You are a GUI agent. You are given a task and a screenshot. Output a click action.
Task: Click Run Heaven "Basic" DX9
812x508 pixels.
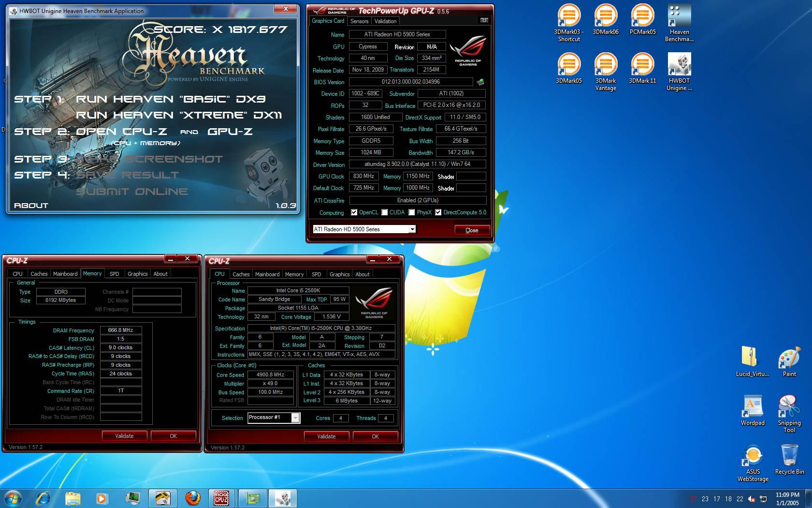pos(171,99)
